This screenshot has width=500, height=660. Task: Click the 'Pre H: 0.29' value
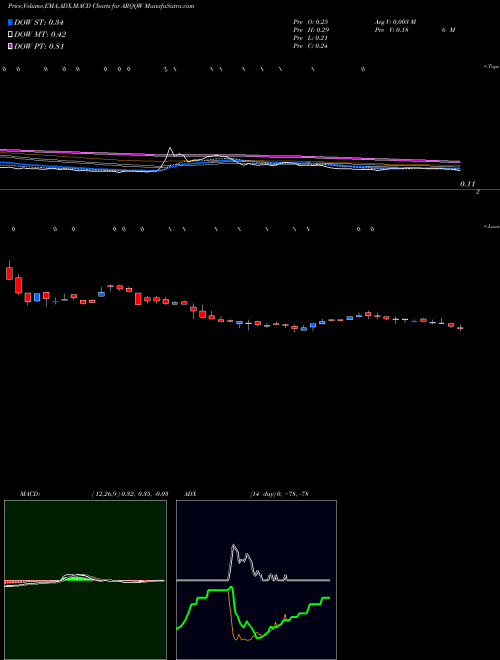[x=311, y=30]
